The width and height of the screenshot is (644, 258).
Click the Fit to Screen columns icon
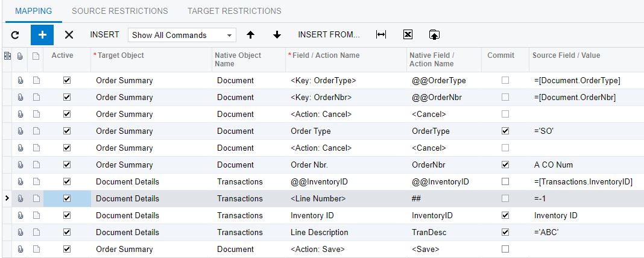[x=381, y=35]
